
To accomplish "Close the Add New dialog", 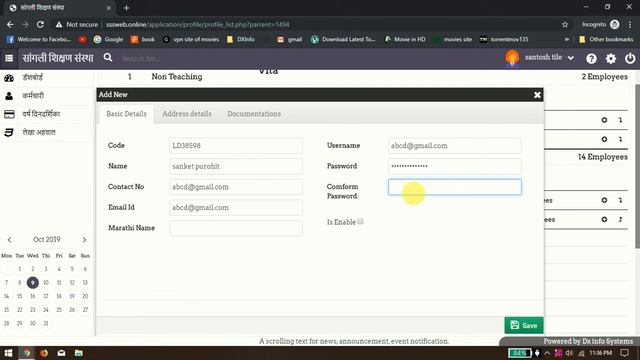I will [x=537, y=95].
